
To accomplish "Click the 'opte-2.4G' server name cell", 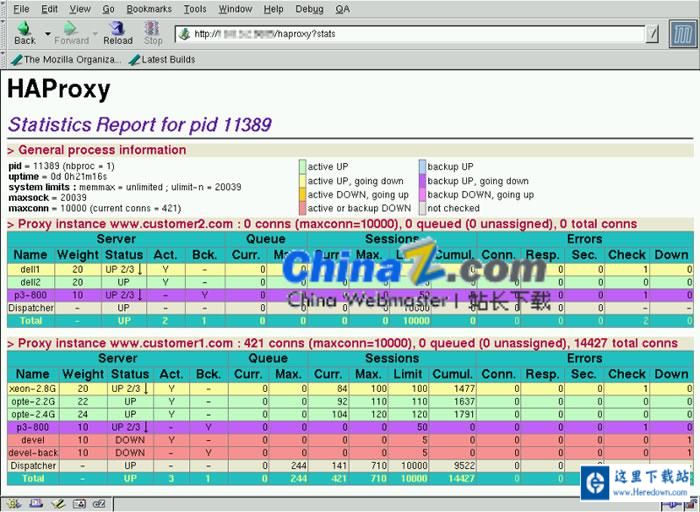I will pyautogui.click(x=33, y=414).
